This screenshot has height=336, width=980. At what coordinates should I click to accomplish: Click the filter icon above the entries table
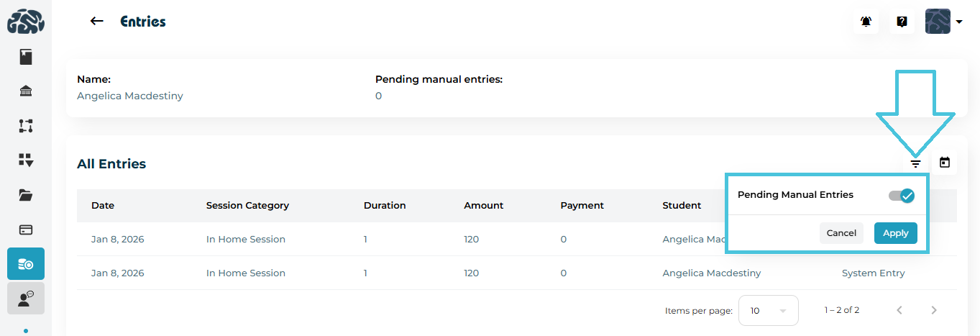click(915, 163)
